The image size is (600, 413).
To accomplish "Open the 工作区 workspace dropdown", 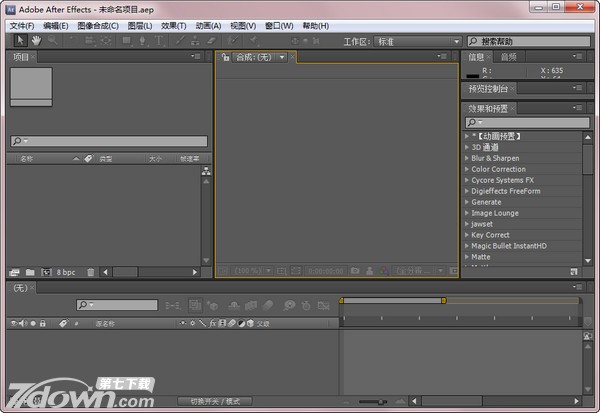I will tap(417, 42).
